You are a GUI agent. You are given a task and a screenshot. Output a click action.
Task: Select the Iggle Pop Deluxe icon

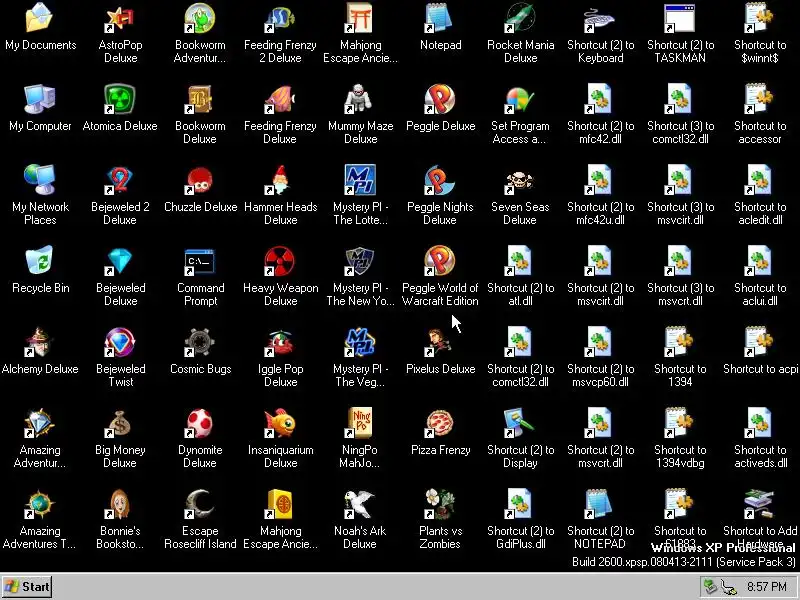click(x=280, y=342)
